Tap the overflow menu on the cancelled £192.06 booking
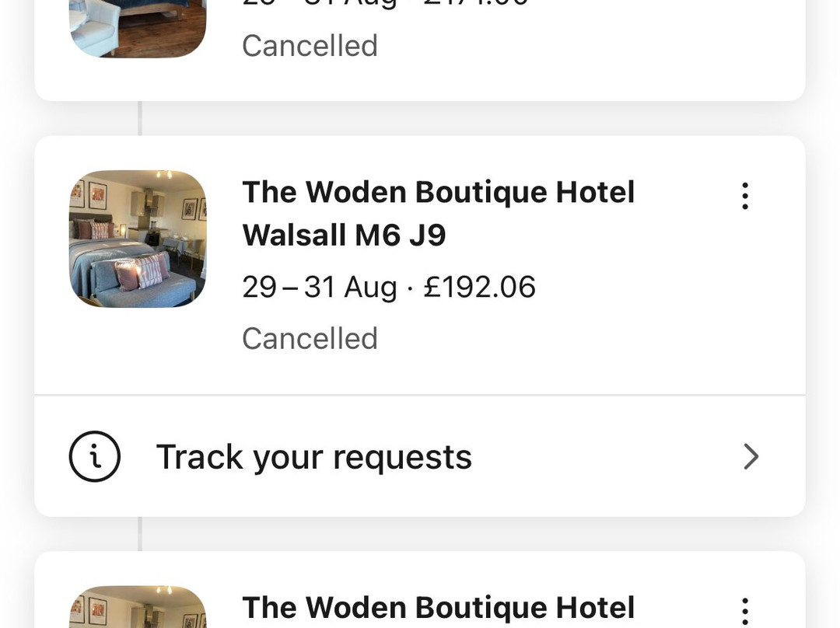 [x=744, y=196]
